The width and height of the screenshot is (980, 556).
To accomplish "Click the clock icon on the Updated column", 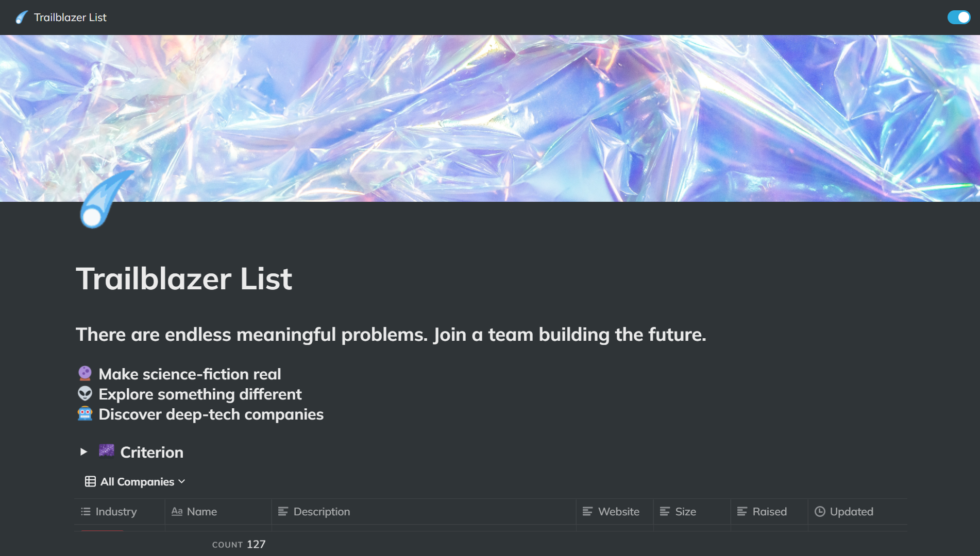I will pyautogui.click(x=820, y=511).
